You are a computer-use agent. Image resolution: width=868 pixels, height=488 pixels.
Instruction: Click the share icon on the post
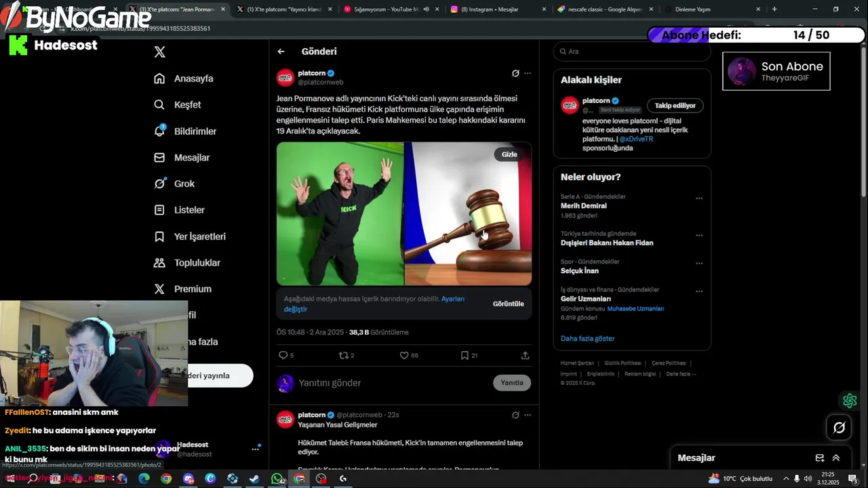point(525,355)
